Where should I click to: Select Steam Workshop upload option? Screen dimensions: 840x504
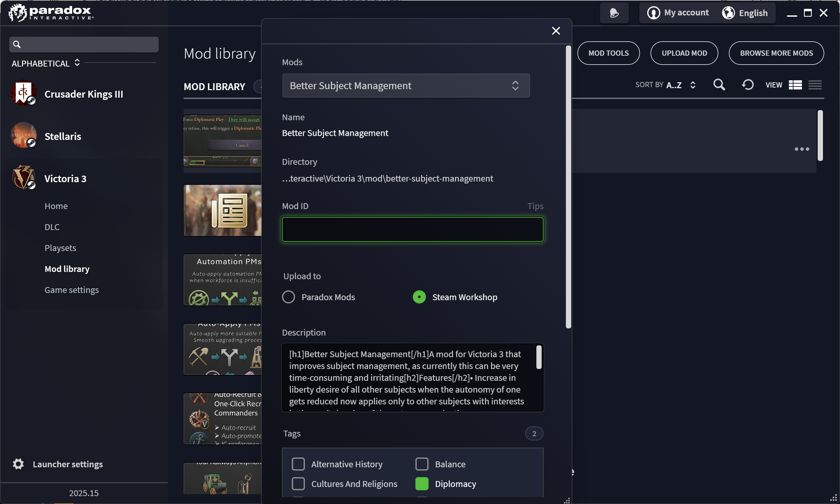(x=419, y=297)
